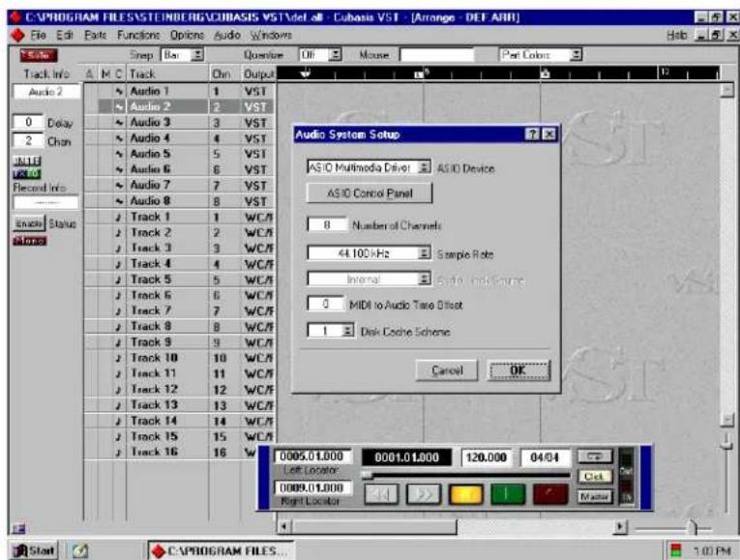The width and height of the screenshot is (740, 560).
Task: Click the audio wave icon for Audio 1
Action: 119,91
